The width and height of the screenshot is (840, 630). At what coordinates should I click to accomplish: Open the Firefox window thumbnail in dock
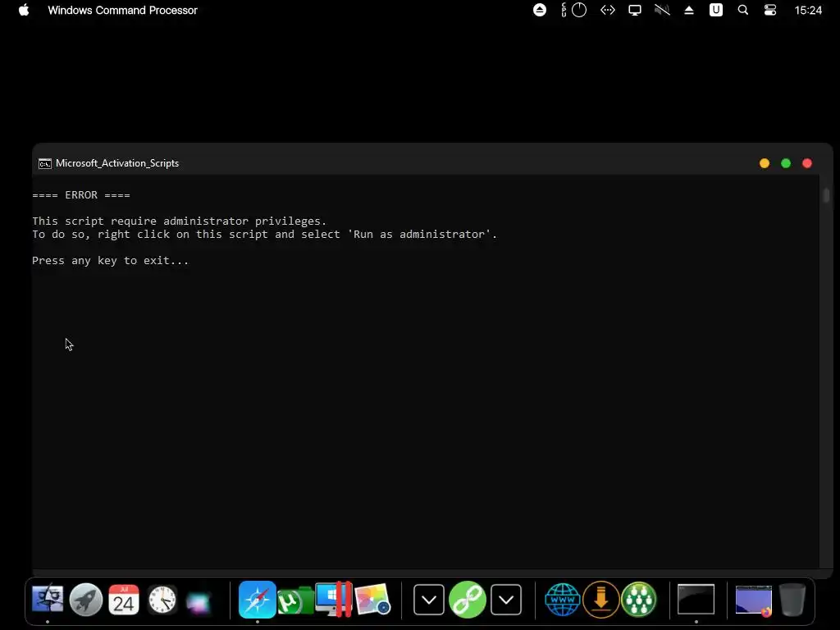[754, 600]
